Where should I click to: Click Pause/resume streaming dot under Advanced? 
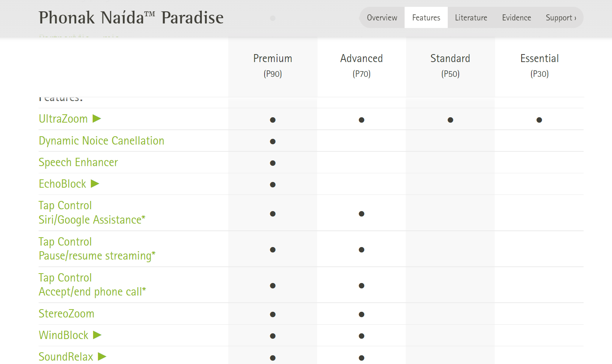[361, 250]
